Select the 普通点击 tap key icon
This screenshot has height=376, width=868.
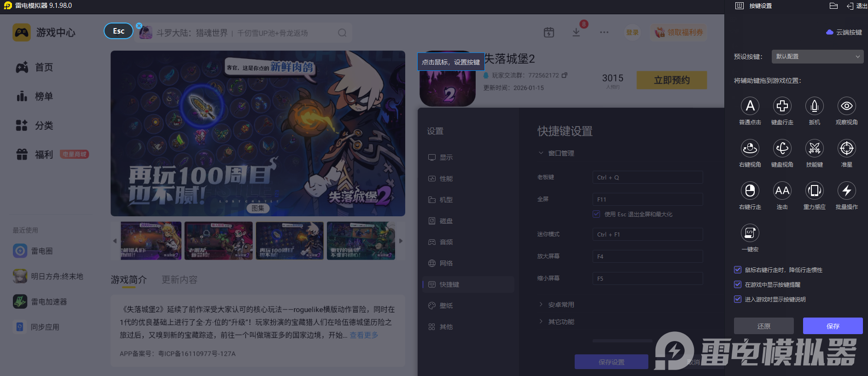[750, 106]
